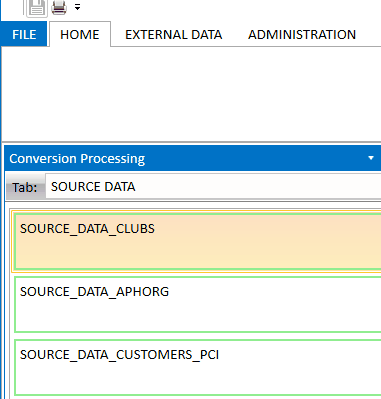This screenshot has width=381, height=399.
Task: Open the Conversion Processing panel dropdown arrow
Action: click(371, 158)
